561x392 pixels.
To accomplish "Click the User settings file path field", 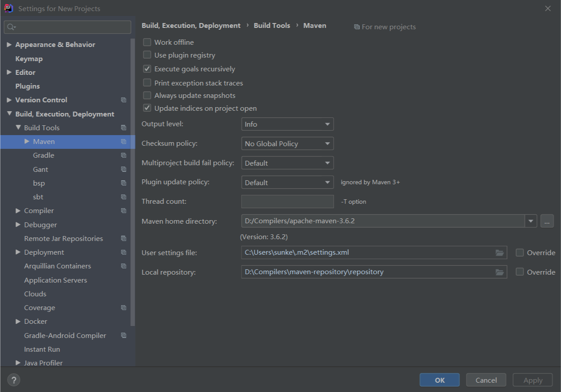I will pos(374,252).
